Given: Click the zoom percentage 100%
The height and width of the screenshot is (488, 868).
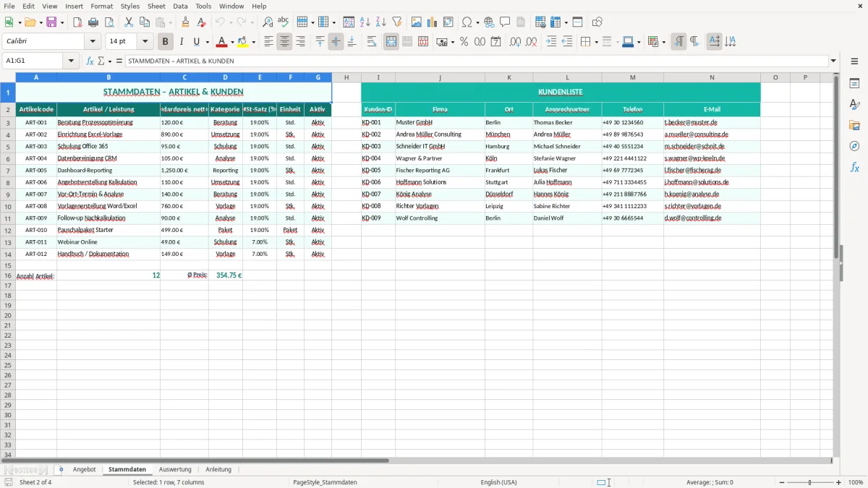Looking at the screenshot, I should tap(856, 482).
